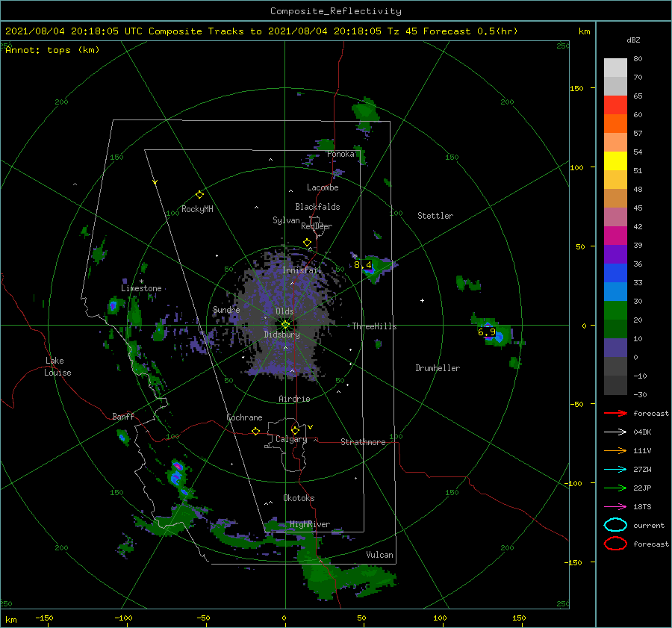
Task: Pick the orange 57–60 dBZ swatch
Action: pyautogui.click(x=615, y=123)
